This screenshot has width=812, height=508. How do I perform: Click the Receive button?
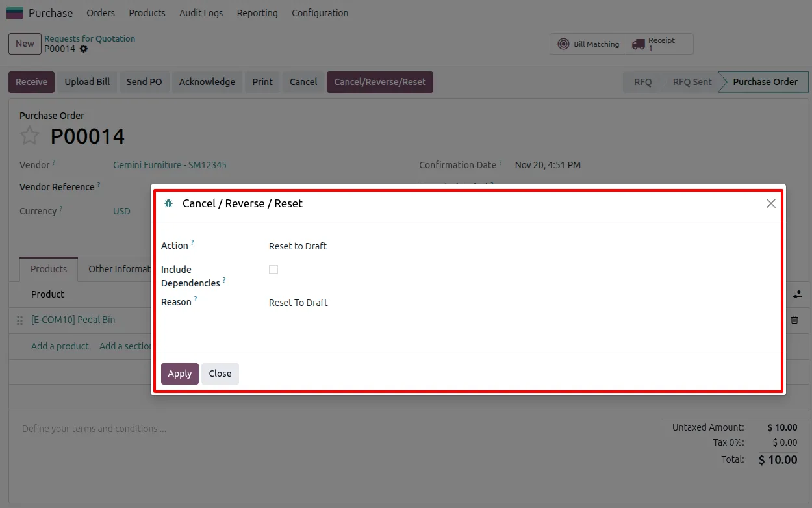point(31,82)
